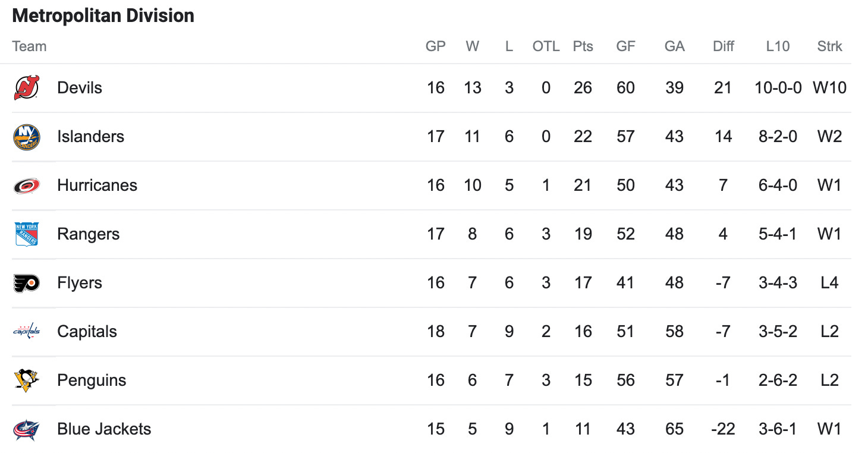Click the Strk column header
Viewport: 868px width, 453px height.
pos(830,46)
